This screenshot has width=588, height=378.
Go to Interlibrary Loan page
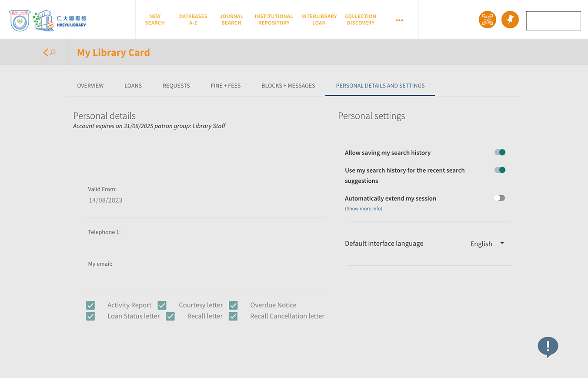pyautogui.click(x=319, y=20)
